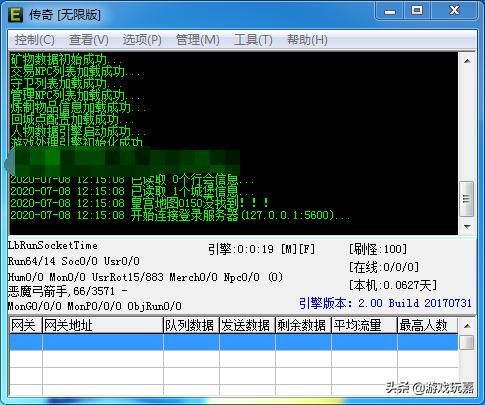
Task: Click the 发送数据 column header
Action: point(247,325)
